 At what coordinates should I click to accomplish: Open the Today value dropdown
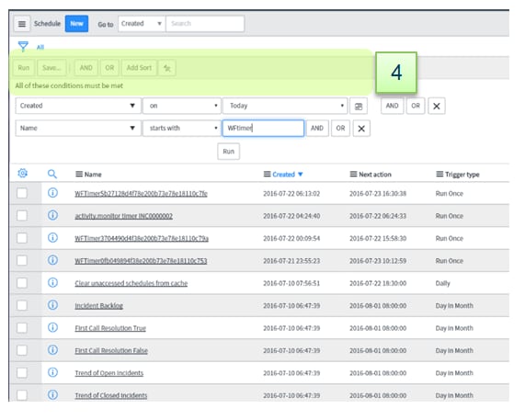(285, 106)
